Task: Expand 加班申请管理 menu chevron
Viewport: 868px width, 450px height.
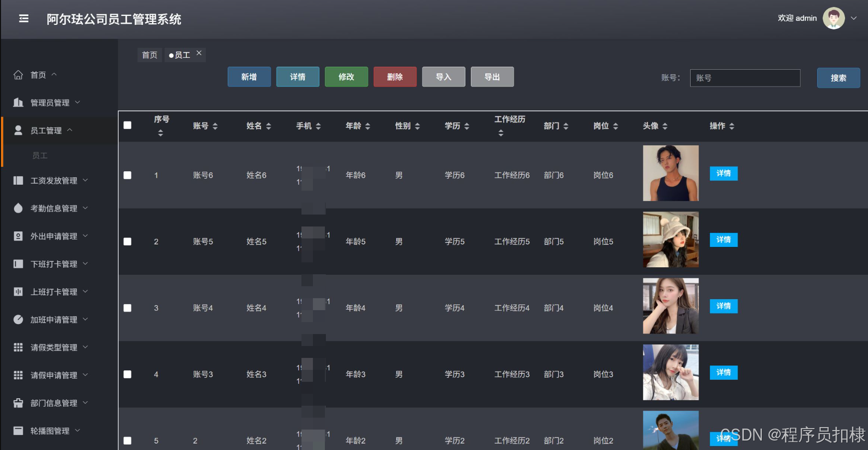Action: [85, 319]
